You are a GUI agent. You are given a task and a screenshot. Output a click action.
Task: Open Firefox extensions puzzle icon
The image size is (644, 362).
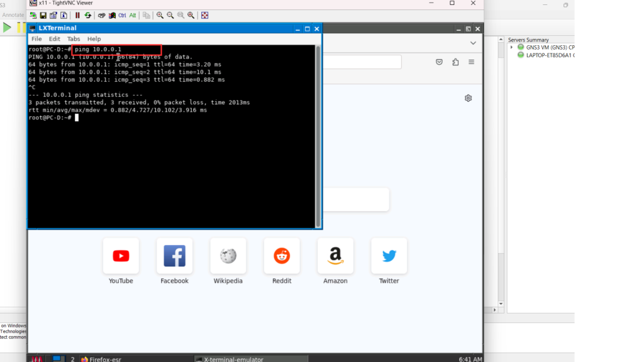click(x=455, y=62)
